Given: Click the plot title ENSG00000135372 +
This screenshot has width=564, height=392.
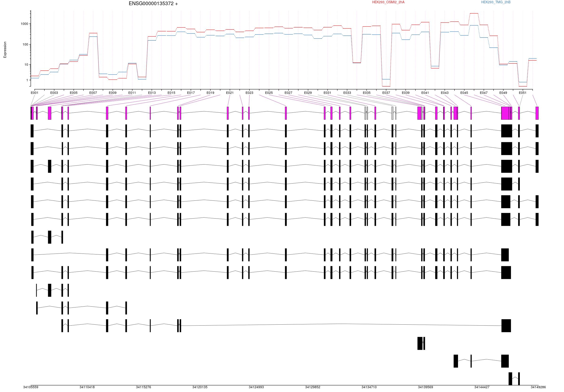Looking at the screenshot, I should 153,4.
